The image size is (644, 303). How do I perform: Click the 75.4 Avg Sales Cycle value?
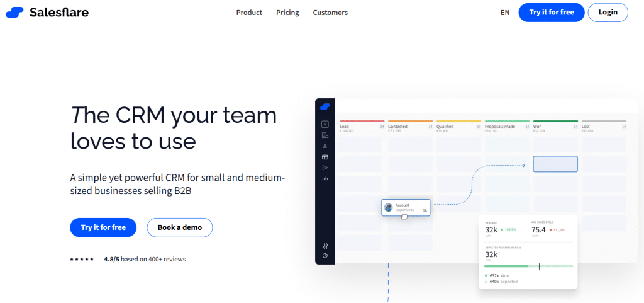click(538, 229)
